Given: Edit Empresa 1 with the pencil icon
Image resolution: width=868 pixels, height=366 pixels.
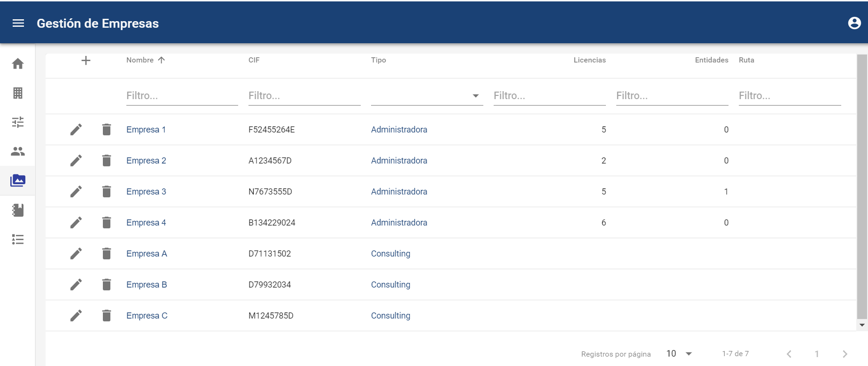Looking at the screenshot, I should 76,130.
